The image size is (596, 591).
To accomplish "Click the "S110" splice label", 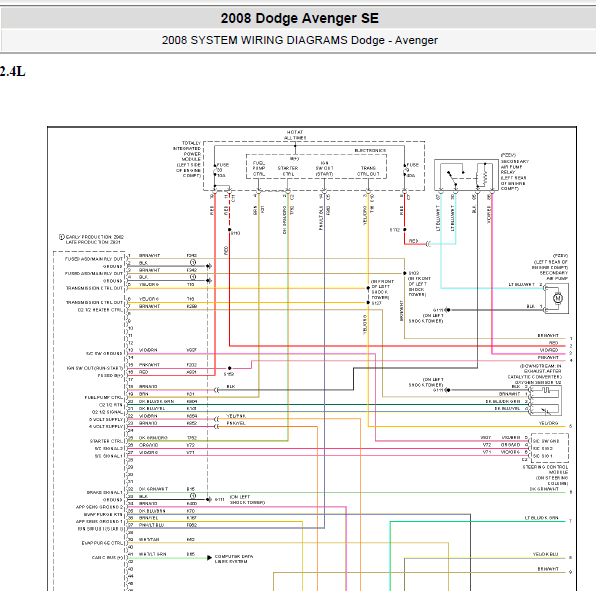I will pos(236,233).
